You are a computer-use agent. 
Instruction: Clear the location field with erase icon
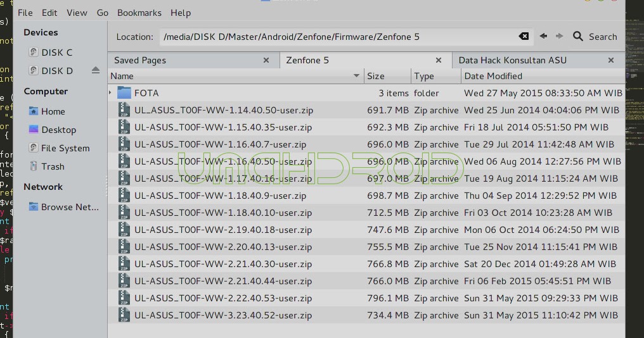click(524, 36)
